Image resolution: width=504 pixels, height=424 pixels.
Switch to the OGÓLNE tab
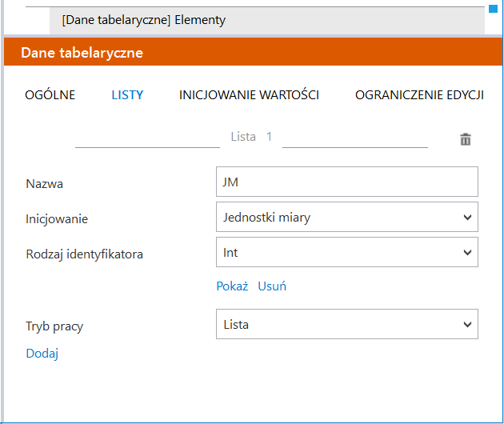tap(50, 95)
